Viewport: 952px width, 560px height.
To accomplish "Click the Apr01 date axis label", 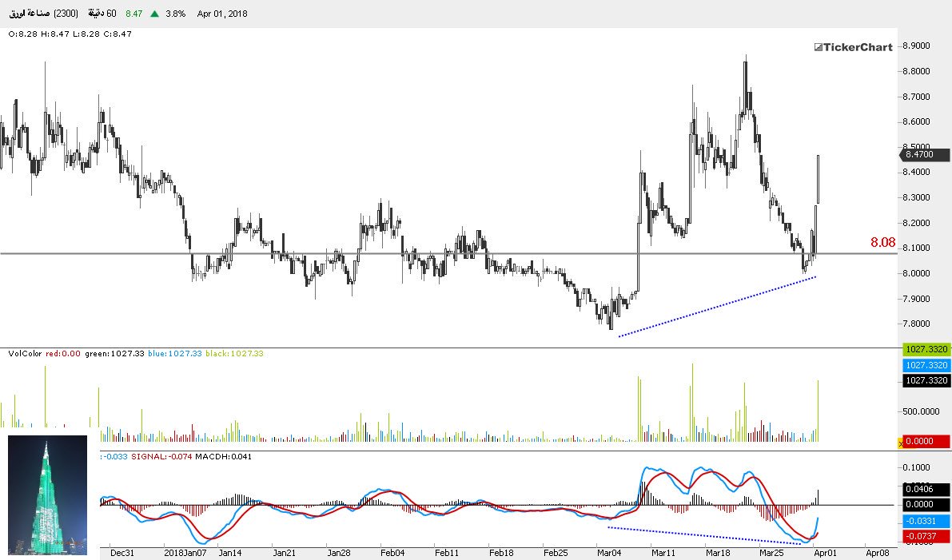I will click(825, 553).
